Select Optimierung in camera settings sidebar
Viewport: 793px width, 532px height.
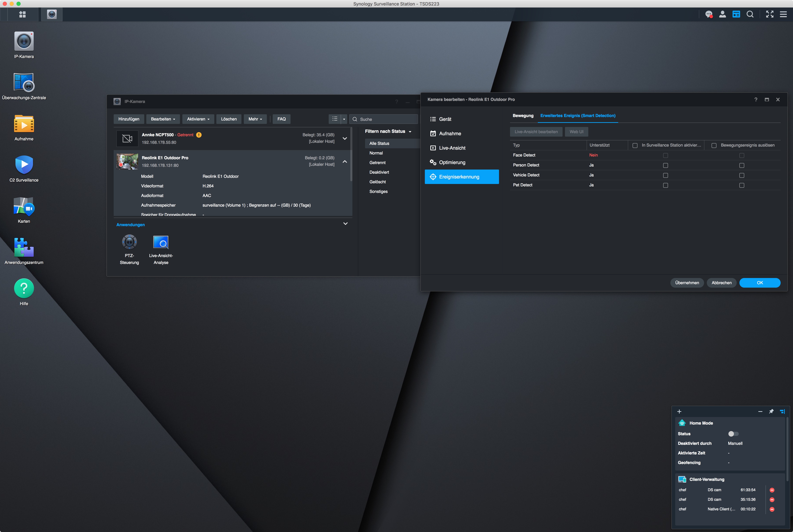(x=452, y=163)
